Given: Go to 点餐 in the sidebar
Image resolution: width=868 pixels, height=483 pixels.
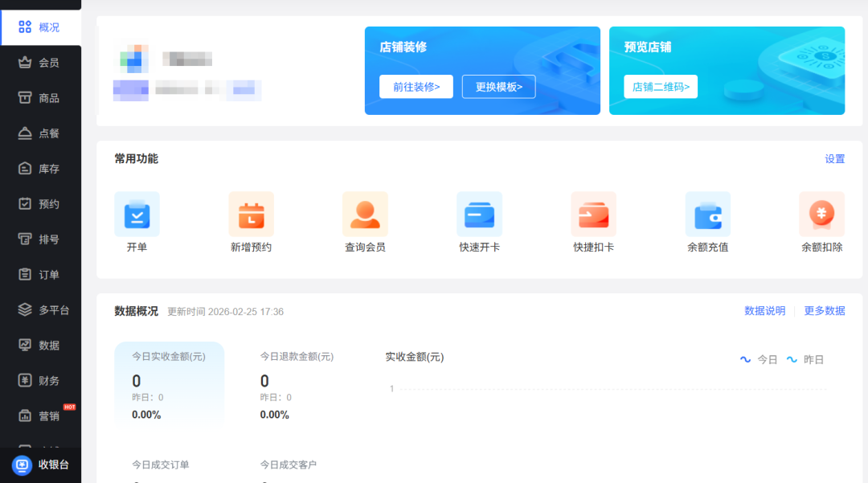Looking at the screenshot, I should [40, 133].
